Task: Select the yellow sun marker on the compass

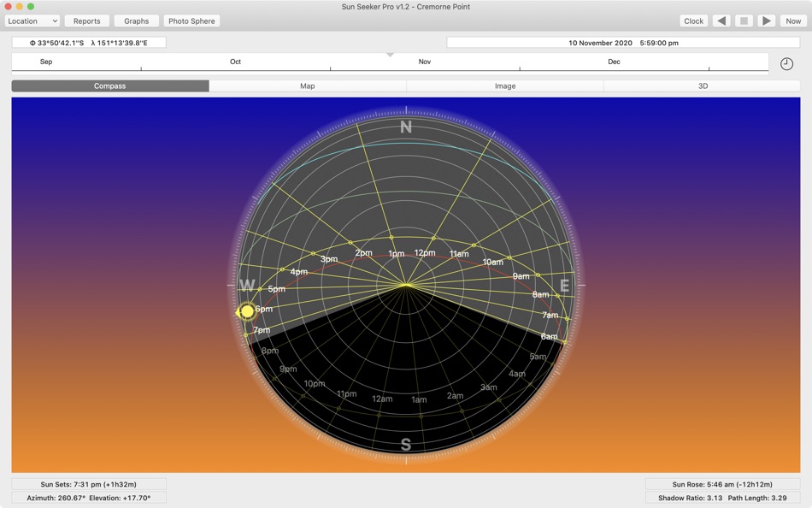Action: pos(246,311)
